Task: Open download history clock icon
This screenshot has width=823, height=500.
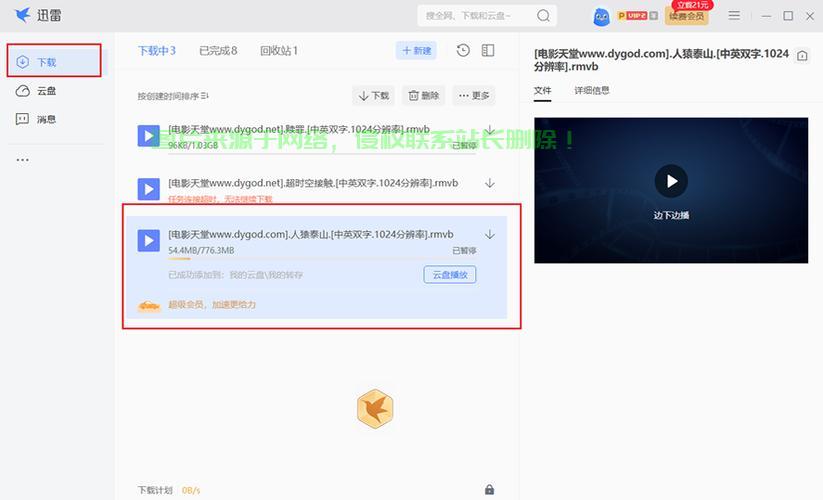Action: pyautogui.click(x=463, y=50)
